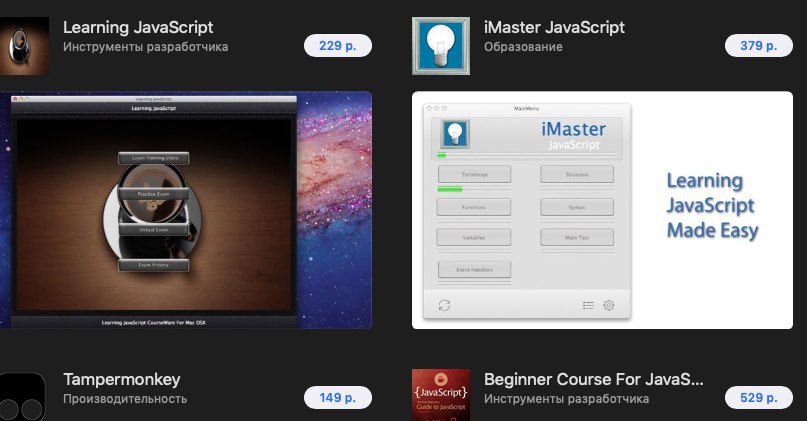Screen dimensions: 807x421
Task: Open the Learning JavaScript app icon
Action: pyautogui.click(x=24, y=46)
